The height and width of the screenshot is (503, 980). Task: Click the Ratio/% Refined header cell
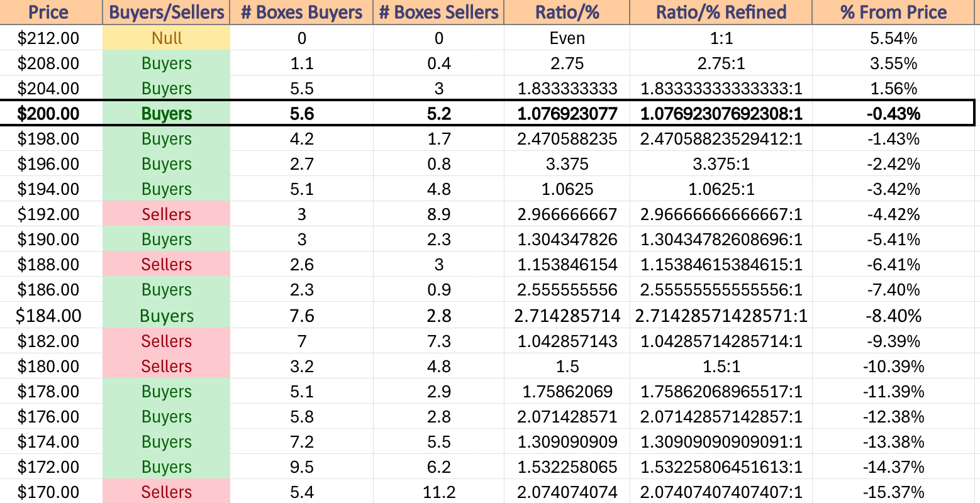point(721,13)
